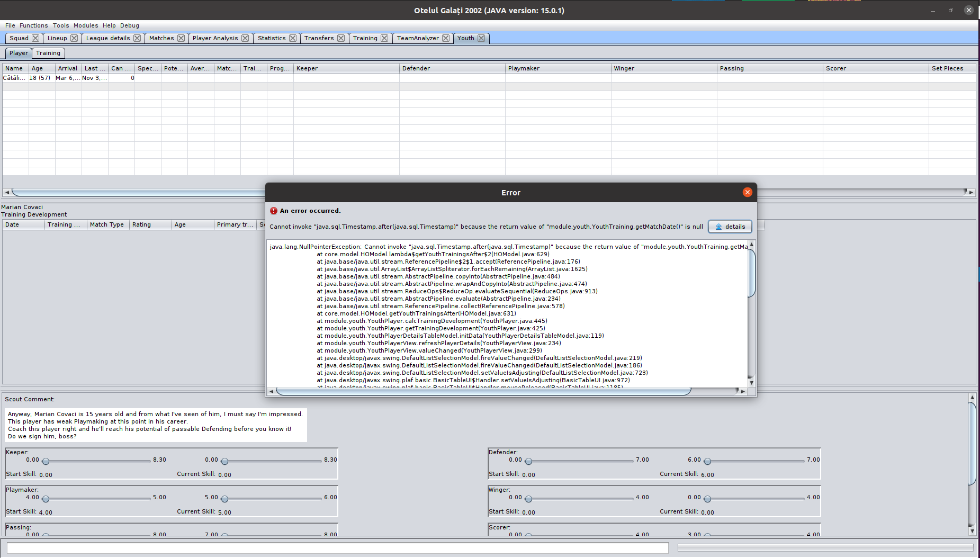Sort players by clicking the Name column header
Screen dimensions: 980x558
coord(14,68)
